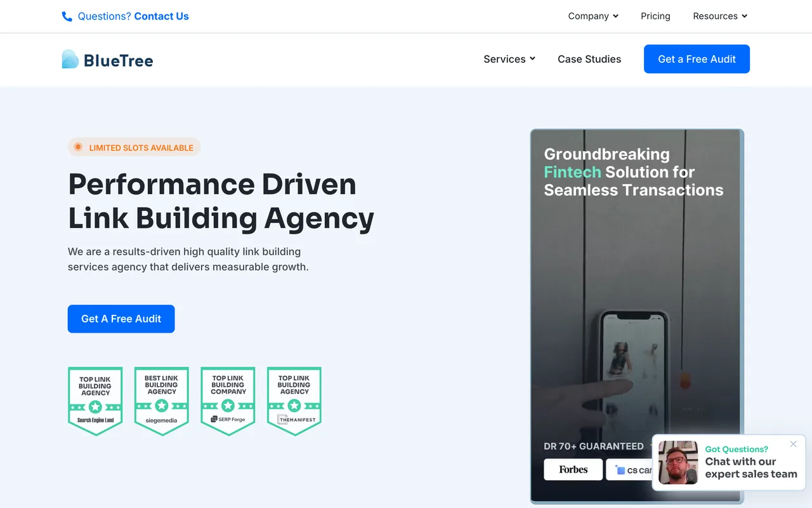Close the chat widget popup
The width and height of the screenshot is (812, 508).
[x=793, y=444]
